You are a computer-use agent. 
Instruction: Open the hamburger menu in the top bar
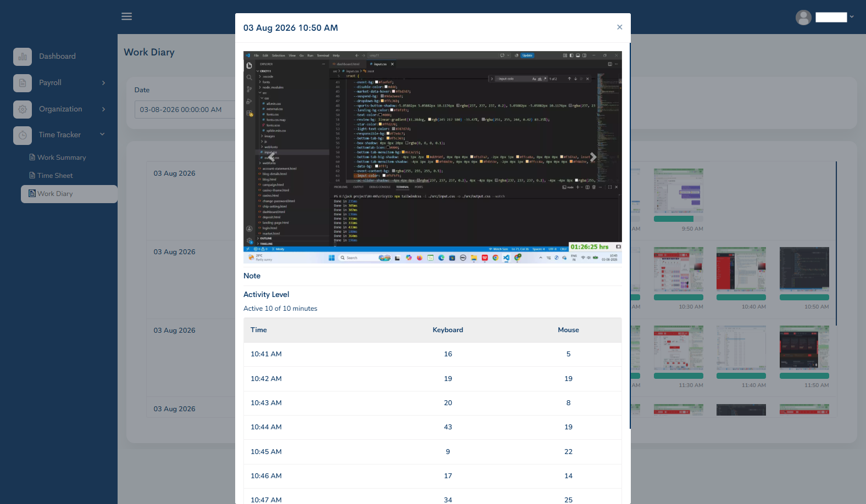pyautogui.click(x=126, y=16)
